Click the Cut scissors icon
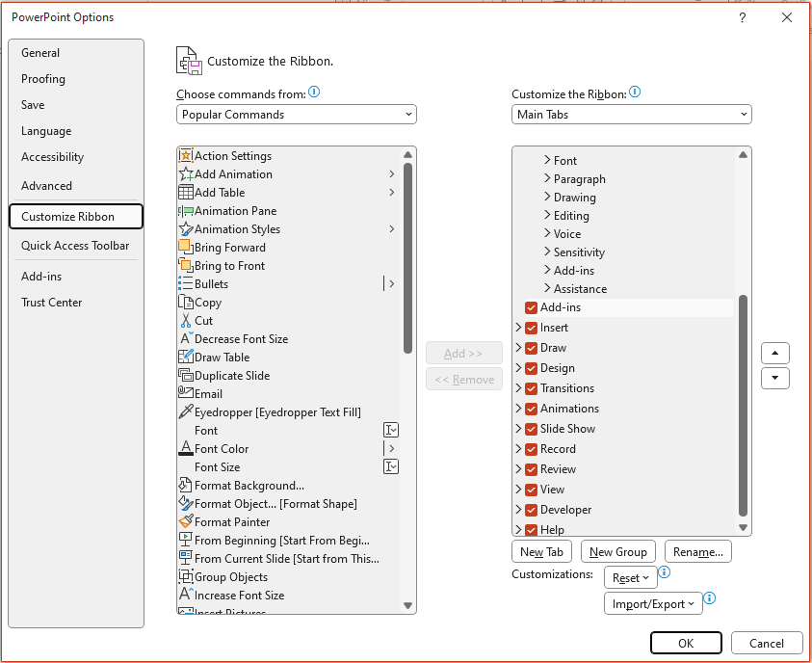Viewport: 812px width, 663px height. [x=185, y=321]
